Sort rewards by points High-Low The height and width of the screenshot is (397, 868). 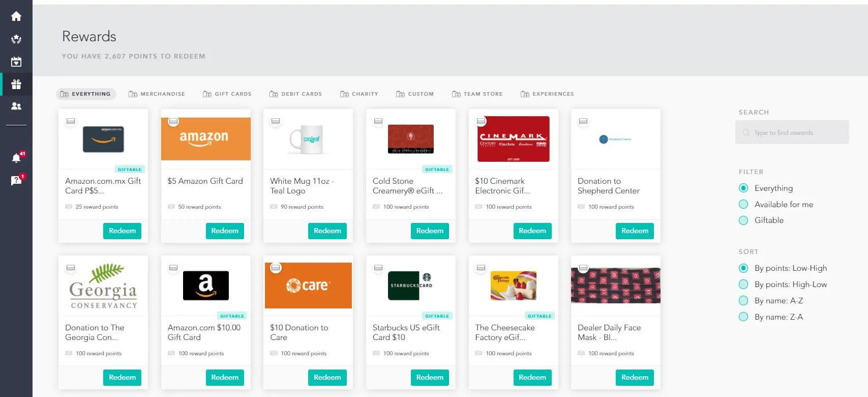click(x=783, y=285)
